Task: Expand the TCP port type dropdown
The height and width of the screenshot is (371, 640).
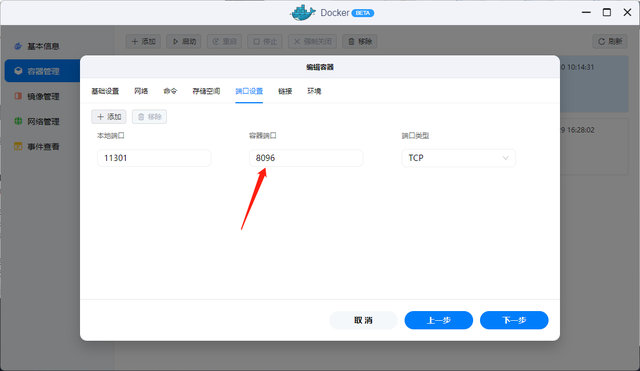Action: (458, 158)
